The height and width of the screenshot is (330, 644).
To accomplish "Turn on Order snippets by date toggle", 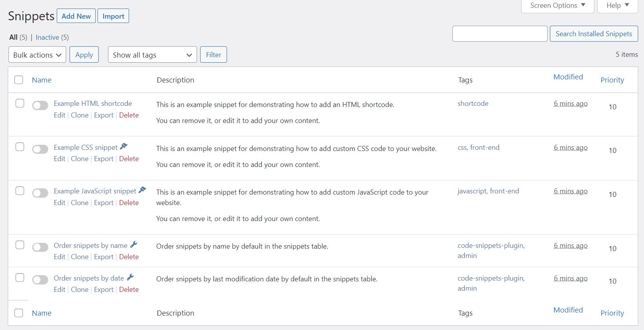I will [40, 280].
